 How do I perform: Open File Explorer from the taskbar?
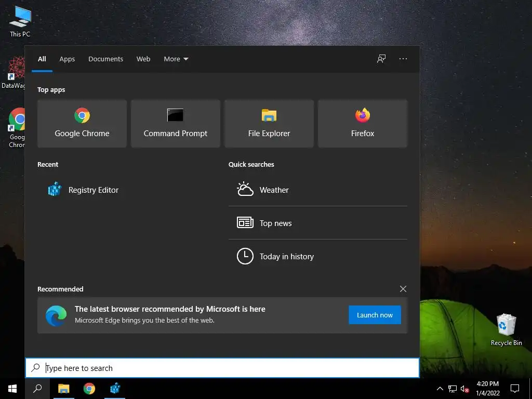click(x=63, y=389)
